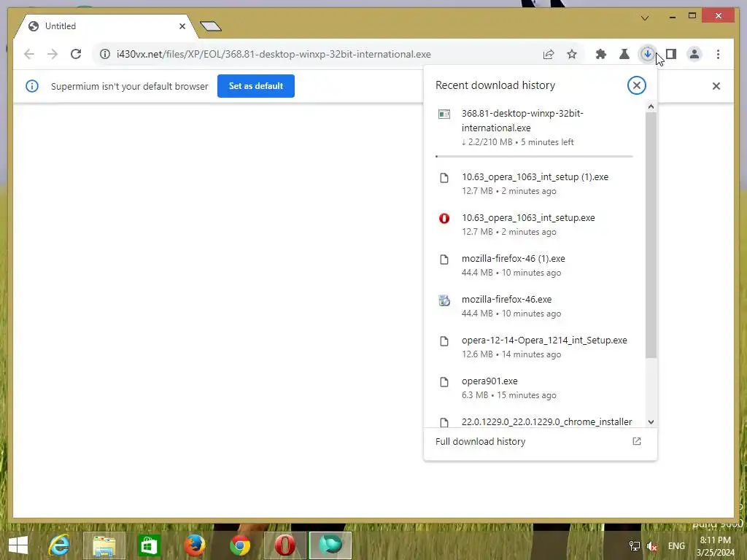Open opera-12-14-Opera_1214_int_Setup.exe entry
This screenshot has height=560, width=747.
point(536,348)
